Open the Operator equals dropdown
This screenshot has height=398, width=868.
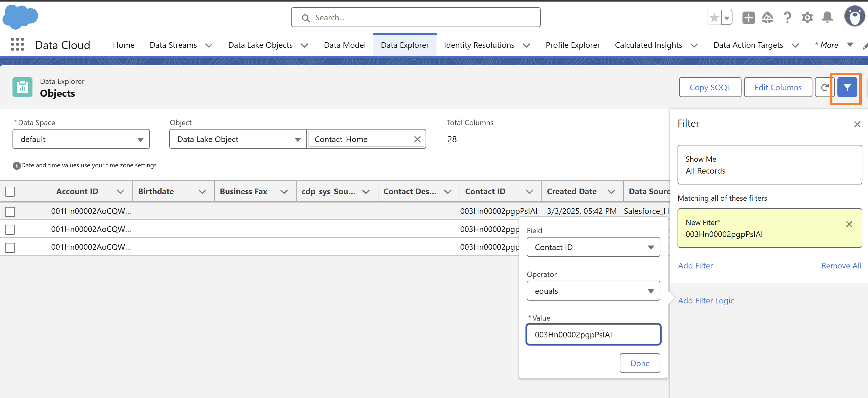[593, 291]
